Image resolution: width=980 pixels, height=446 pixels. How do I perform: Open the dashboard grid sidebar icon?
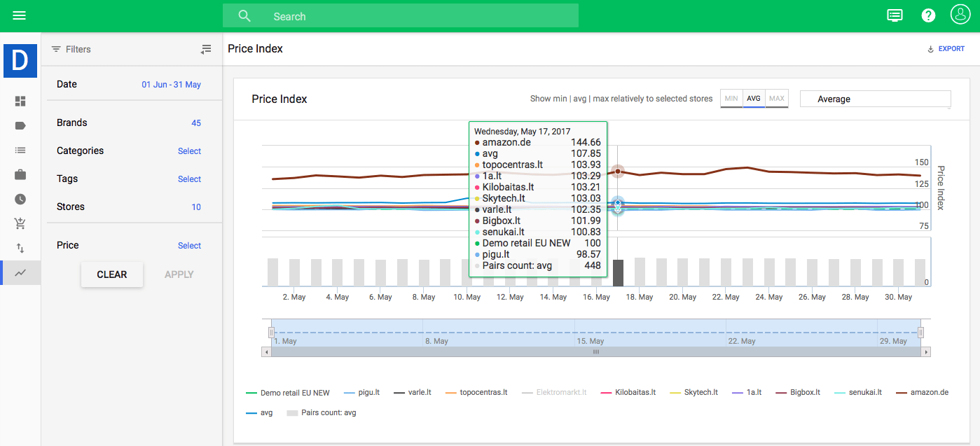coord(20,102)
